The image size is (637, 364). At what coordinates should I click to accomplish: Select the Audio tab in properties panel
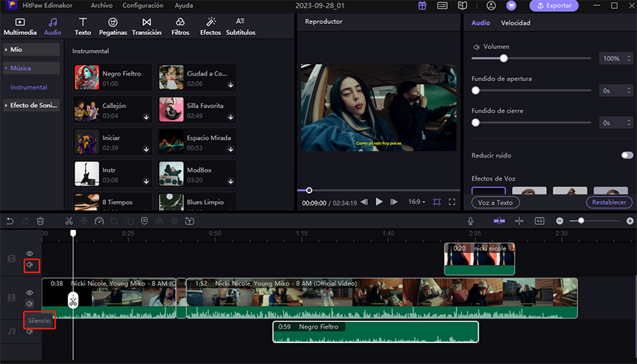click(x=481, y=23)
